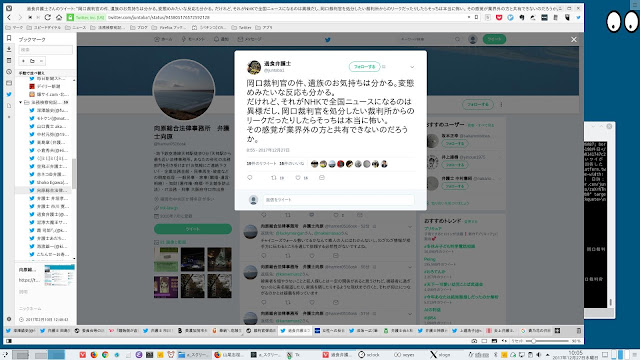640x360 pixels.
Task: Add a new bookmark with plus icon
Action: [x=23, y=61]
